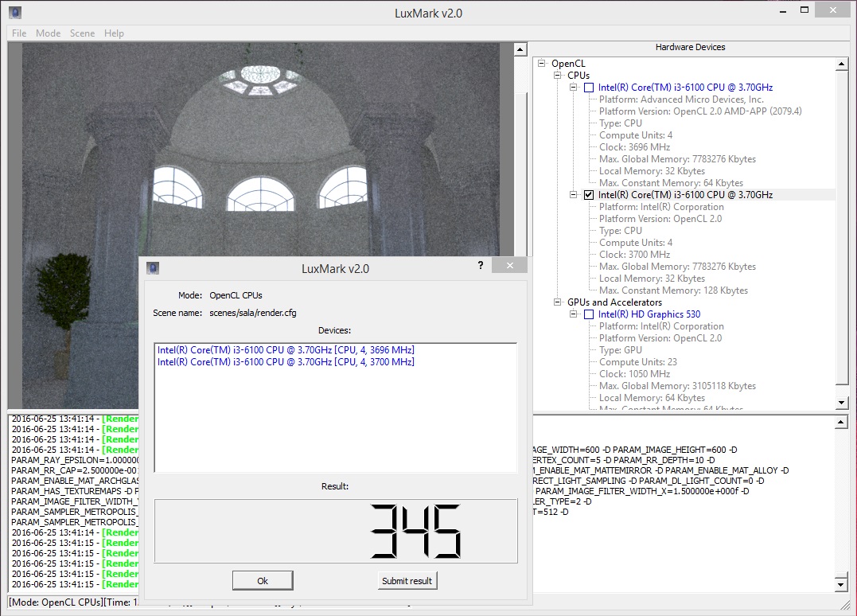Click 'Clock: 1050 MHz' tree row
857x616 pixels.
[x=634, y=374]
